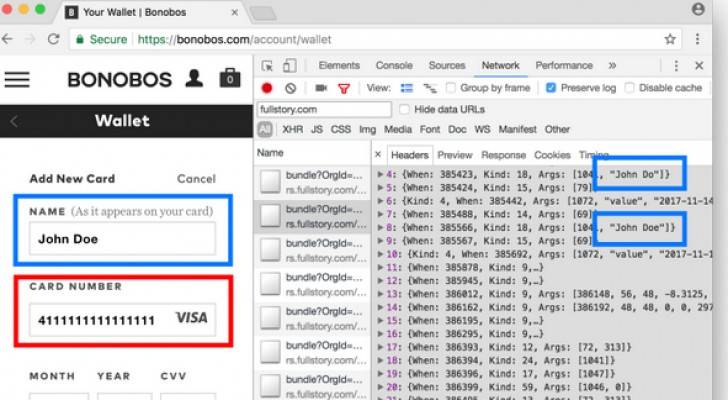Image resolution: width=728 pixels, height=400 pixels.
Task: Click the browser forward arrow
Action: [30, 39]
